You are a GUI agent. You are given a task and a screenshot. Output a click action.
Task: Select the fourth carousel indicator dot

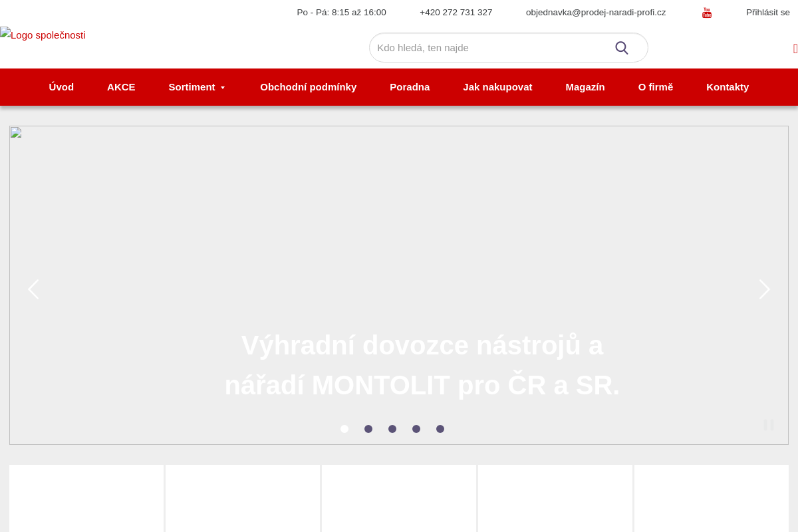pos(416,429)
